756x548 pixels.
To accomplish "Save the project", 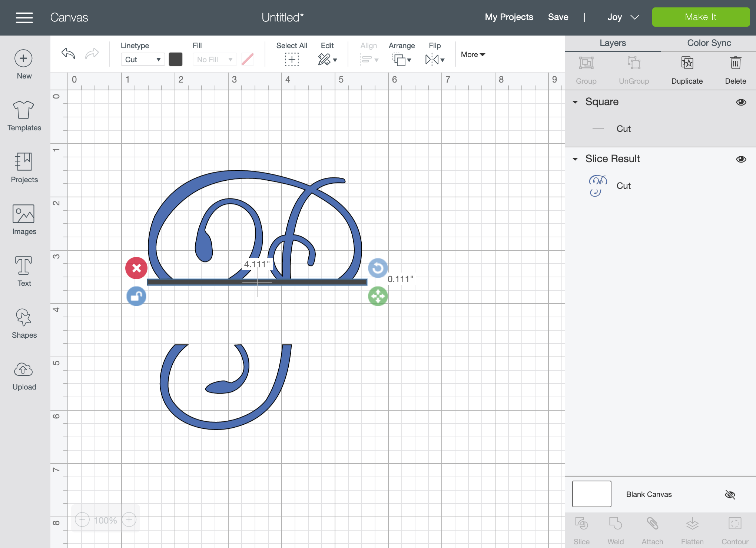I will (558, 17).
